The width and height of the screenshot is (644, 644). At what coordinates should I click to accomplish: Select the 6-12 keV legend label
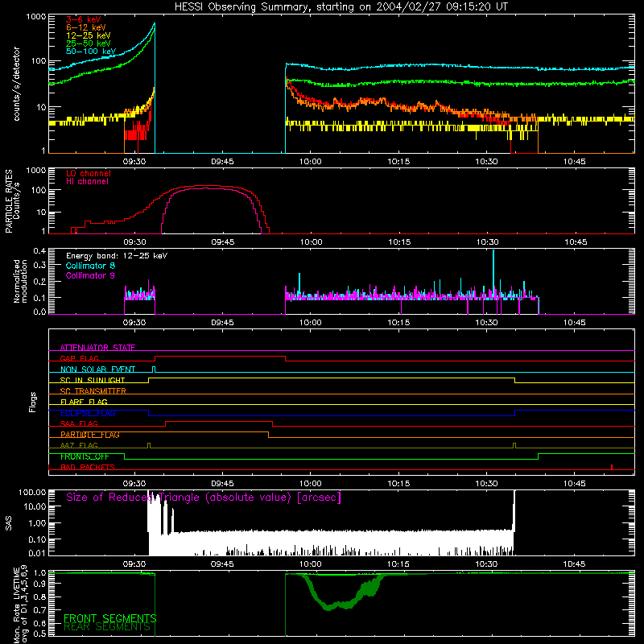point(86,27)
